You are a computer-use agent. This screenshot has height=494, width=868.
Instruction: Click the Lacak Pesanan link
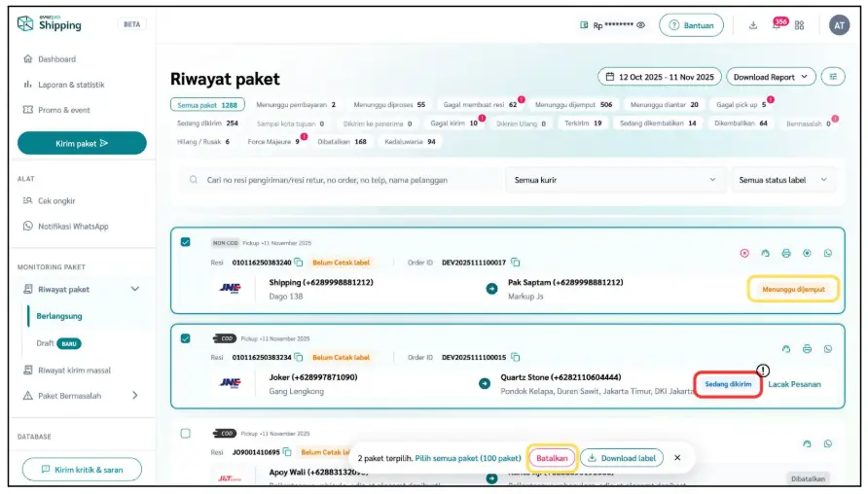click(794, 384)
